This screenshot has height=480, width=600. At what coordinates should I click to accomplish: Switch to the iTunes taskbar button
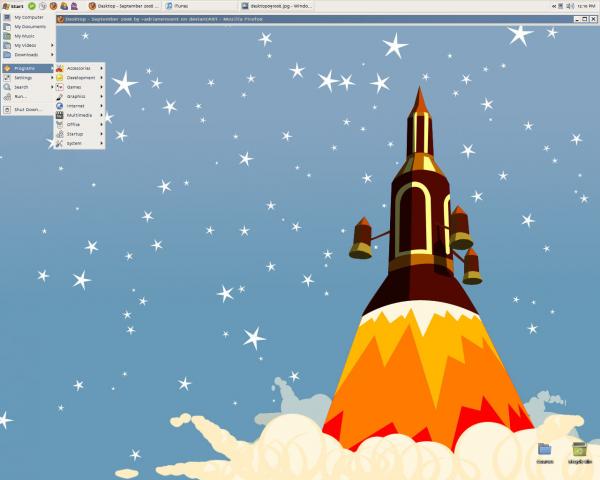tap(201, 6)
